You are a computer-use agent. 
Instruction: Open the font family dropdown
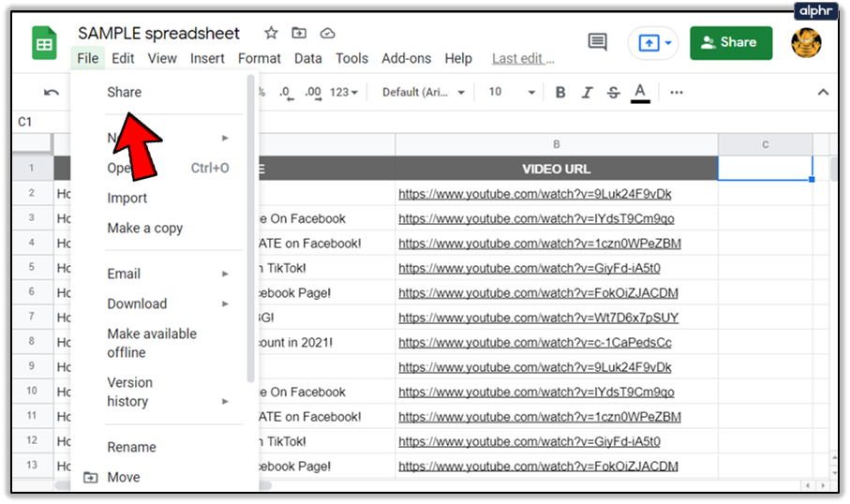pyautogui.click(x=423, y=92)
